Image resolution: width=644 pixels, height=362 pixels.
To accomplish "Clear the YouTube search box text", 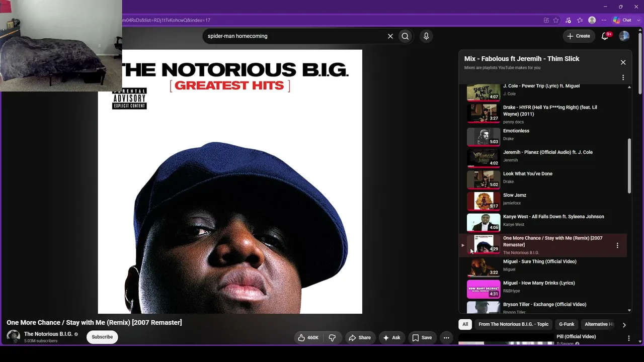I will click(390, 36).
